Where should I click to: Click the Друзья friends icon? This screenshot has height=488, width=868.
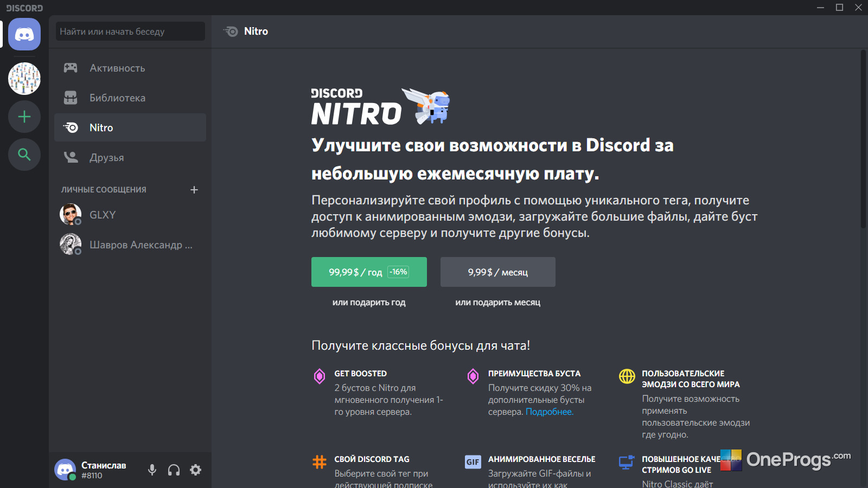tap(71, 157)
